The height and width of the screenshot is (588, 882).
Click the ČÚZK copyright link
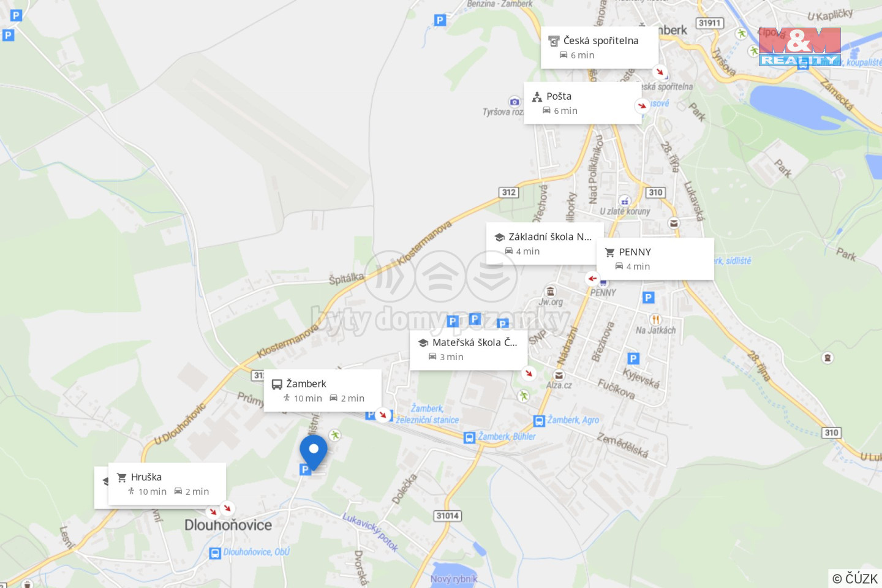(x=855, y=578)
